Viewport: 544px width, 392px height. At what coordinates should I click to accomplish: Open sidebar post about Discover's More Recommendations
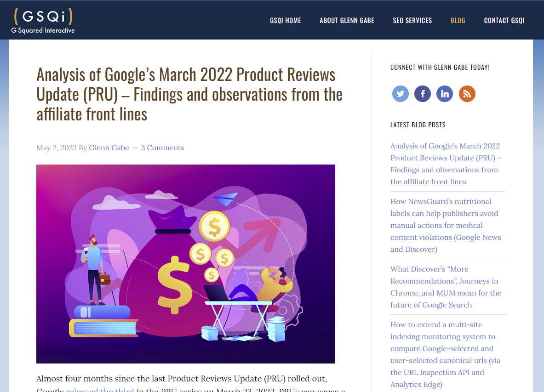click(446, 287)
